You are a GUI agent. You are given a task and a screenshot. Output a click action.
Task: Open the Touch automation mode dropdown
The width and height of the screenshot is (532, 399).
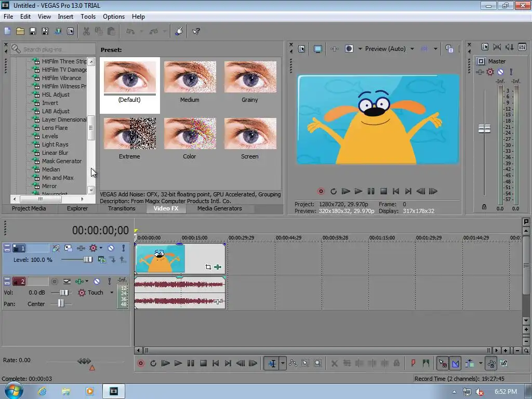click(x=112, y=292)
